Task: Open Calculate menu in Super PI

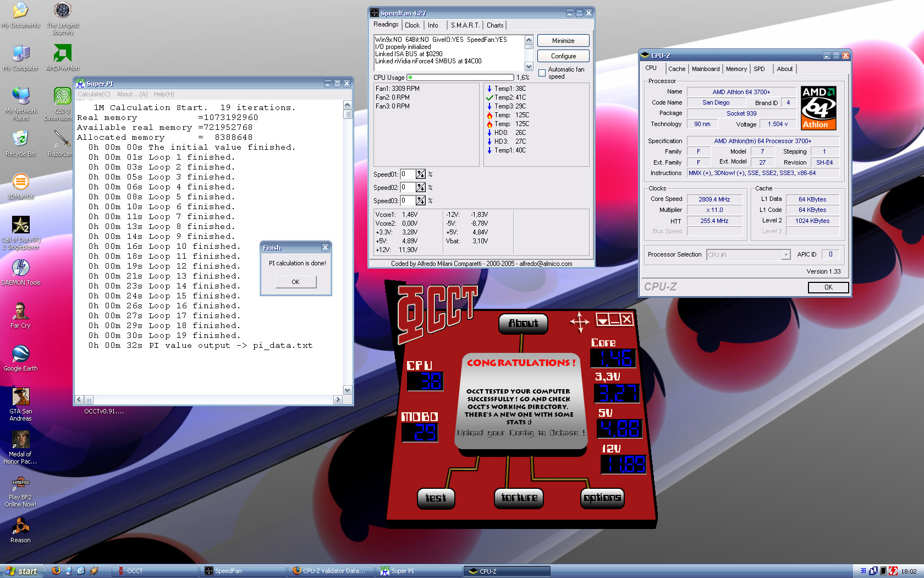Action: point(94,94)
